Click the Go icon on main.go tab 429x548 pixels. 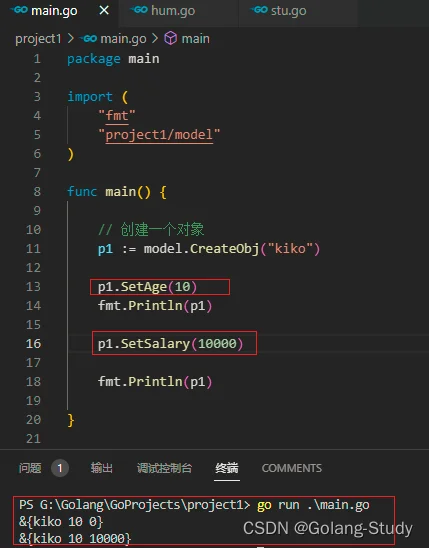[x=20, y=10]
